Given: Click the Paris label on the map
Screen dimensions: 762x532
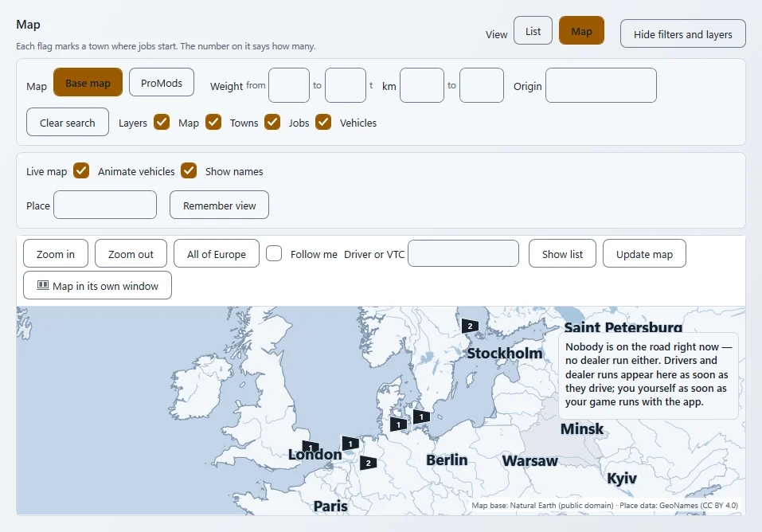Looking at the screenshot, I should [x=330, y=507].
